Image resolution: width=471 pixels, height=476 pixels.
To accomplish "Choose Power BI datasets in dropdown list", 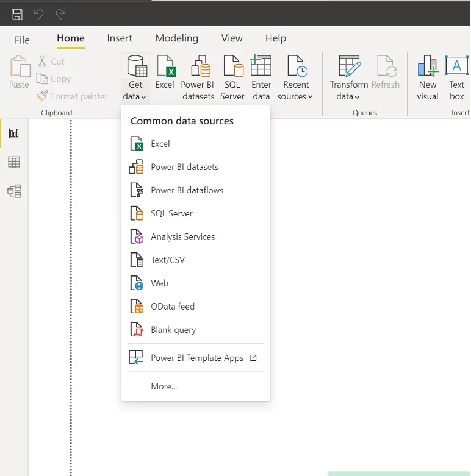I will tap(195, 167).
